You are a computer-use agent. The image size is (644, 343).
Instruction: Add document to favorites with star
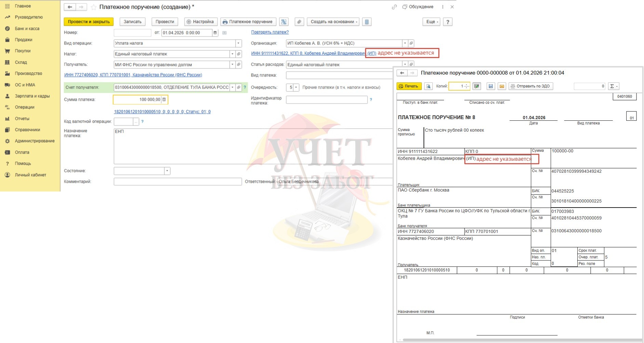pyautogui.click(x=94, y=7)
